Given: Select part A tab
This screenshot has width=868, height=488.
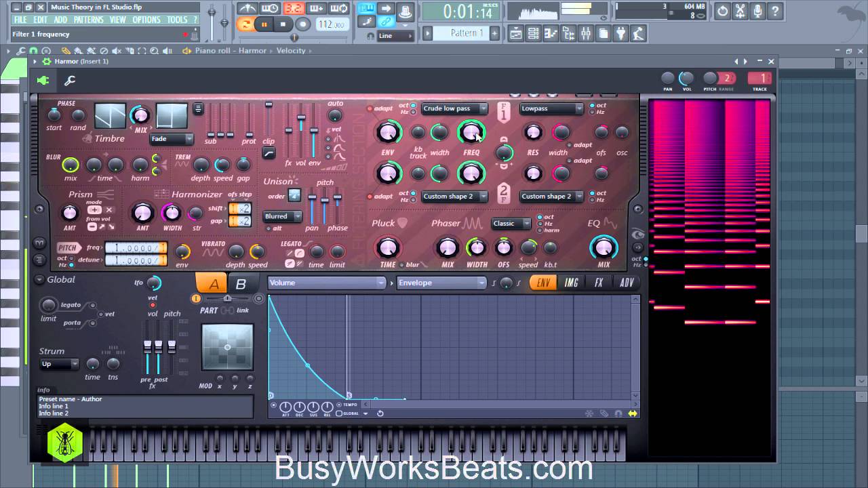Looking at the screenshot, I should tap(213, 283).
